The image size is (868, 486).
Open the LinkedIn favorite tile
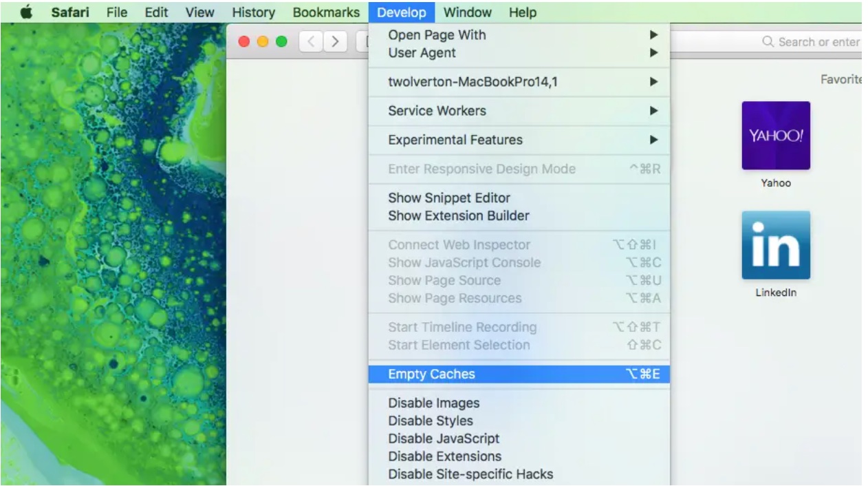point(776,245)
